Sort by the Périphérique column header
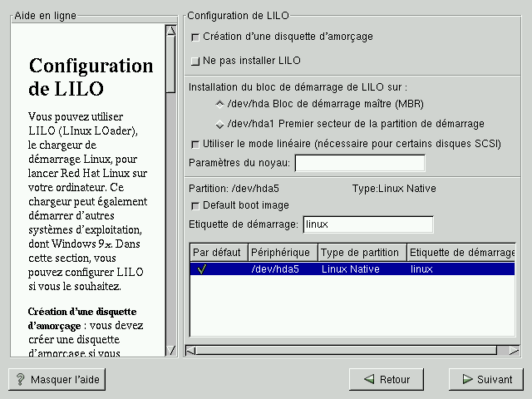The image size is (532, 399). click(x=282, y=252)
